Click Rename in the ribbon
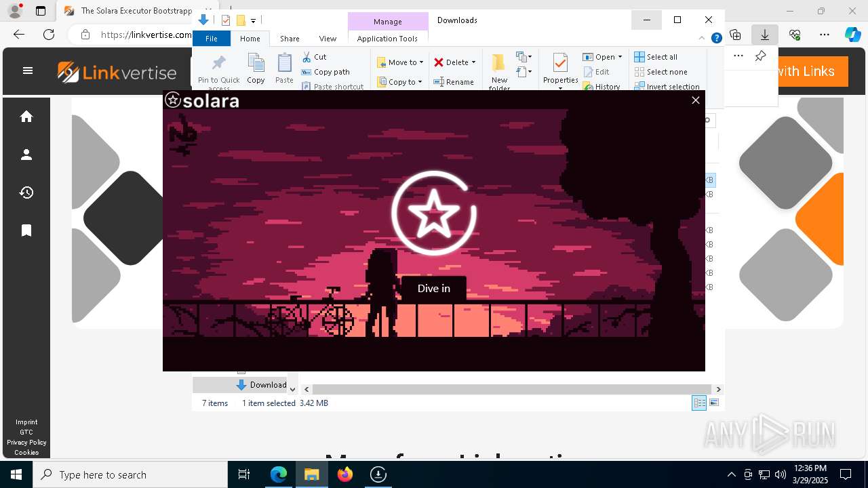 point(454,82)
